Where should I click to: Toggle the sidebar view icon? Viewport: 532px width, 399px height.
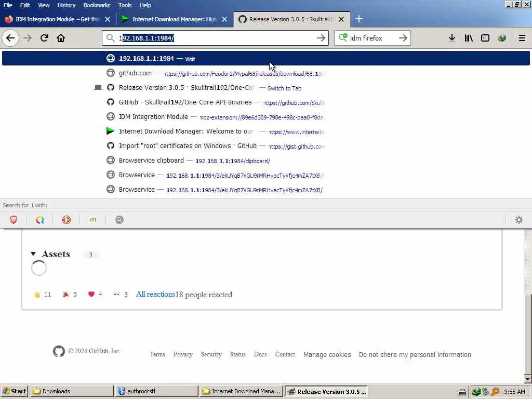click(485, 38)
